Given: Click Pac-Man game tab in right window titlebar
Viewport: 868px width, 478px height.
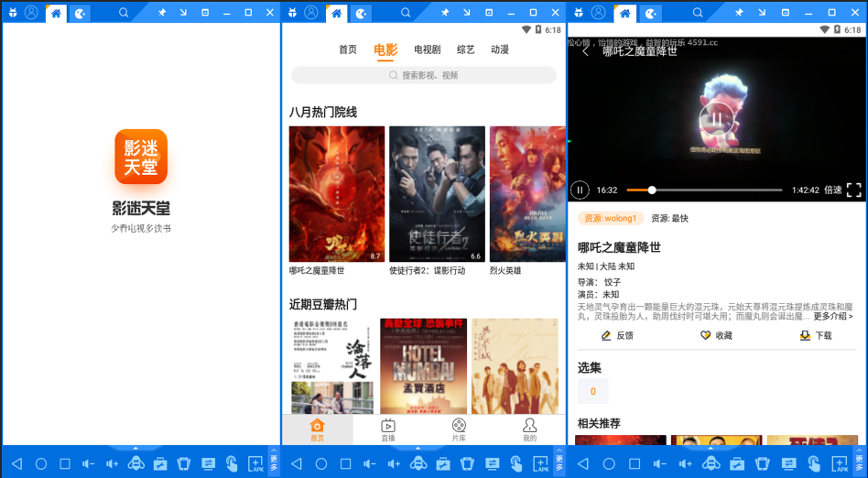Looking at the screenshot, I should [x=651, y=14].
